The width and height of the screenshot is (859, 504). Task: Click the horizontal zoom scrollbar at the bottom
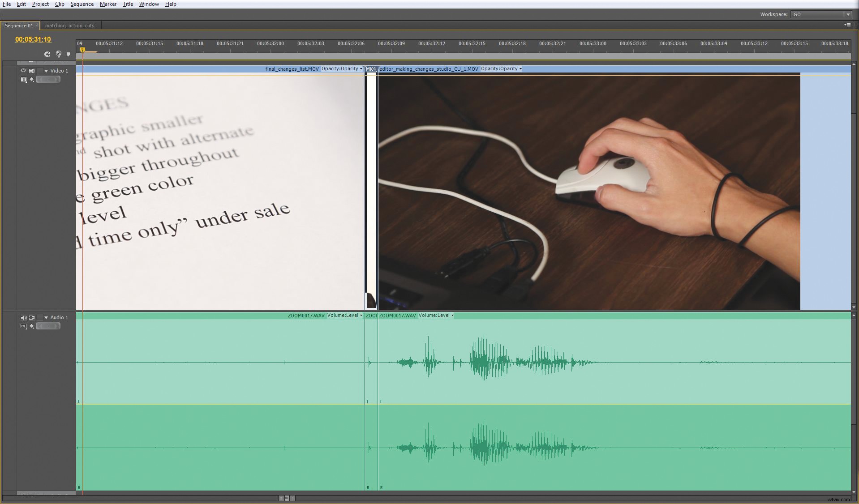click(x=285, y=498)
